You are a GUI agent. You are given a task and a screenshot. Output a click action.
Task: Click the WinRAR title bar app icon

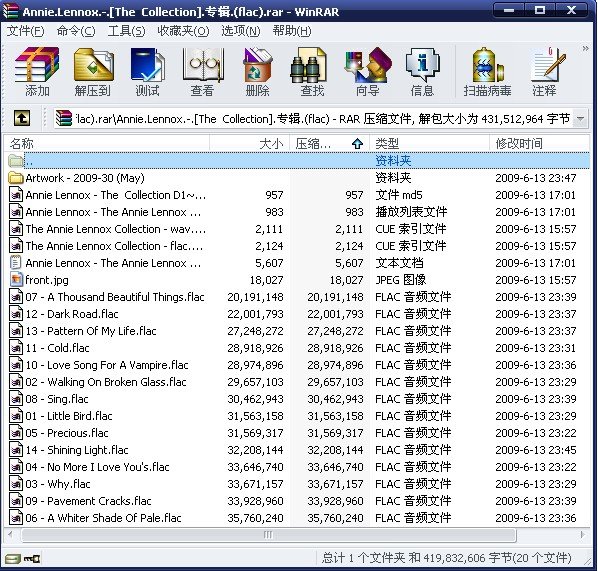[10, 11]
